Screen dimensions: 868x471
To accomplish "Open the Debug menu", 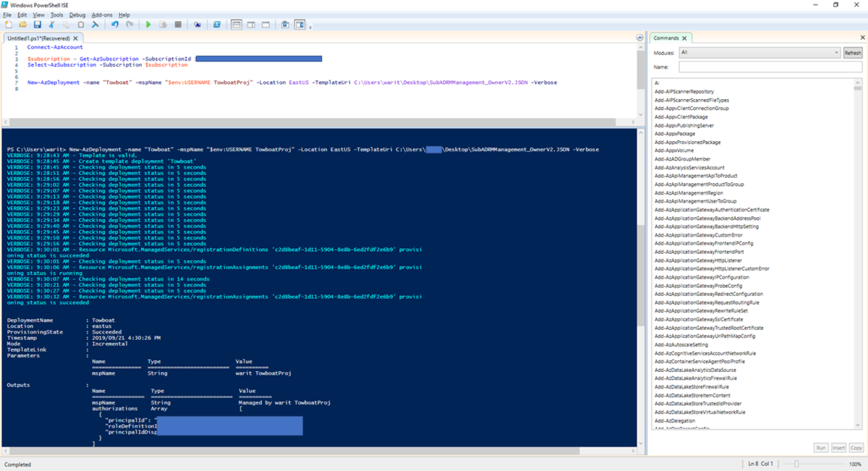I will (x=77, y=14).
